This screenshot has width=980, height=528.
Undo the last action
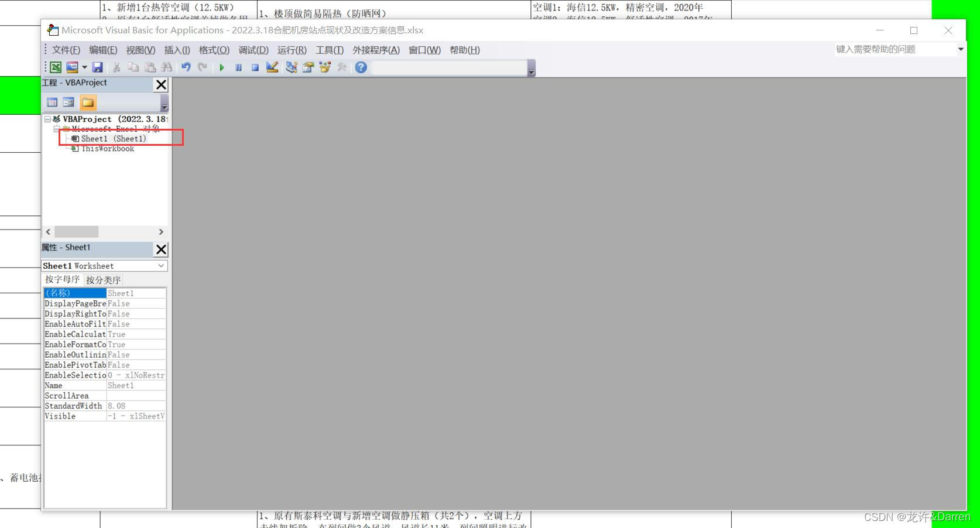click(x=186, y=67)
